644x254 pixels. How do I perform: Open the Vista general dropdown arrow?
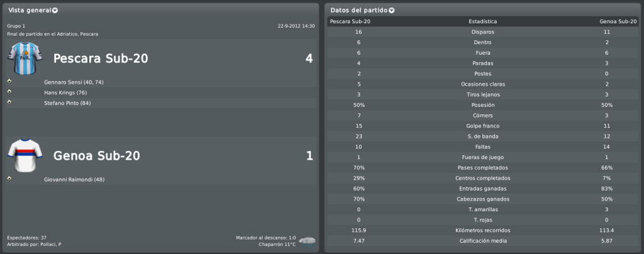[x=55, y=10]
